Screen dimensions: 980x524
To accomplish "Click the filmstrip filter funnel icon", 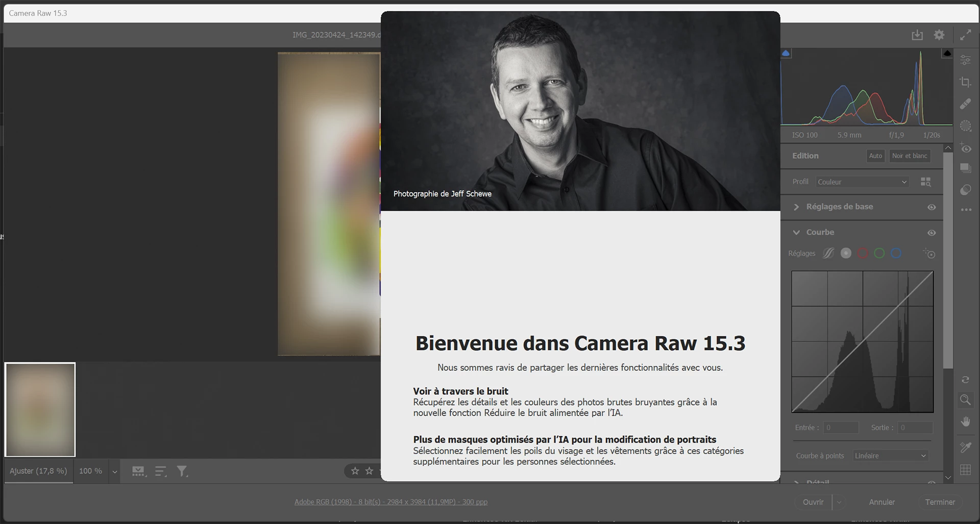I will pos(182,471).
